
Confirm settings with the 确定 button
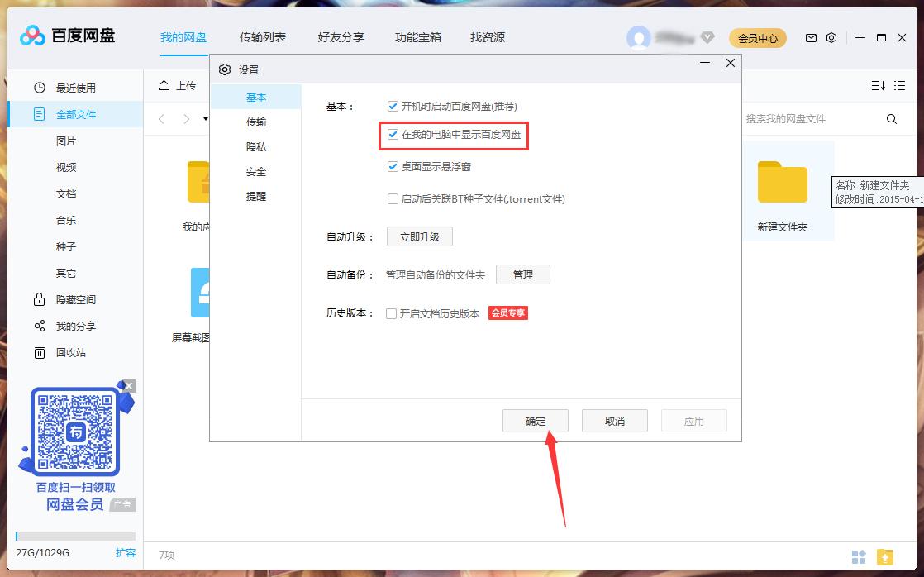(x=536, y=421)
